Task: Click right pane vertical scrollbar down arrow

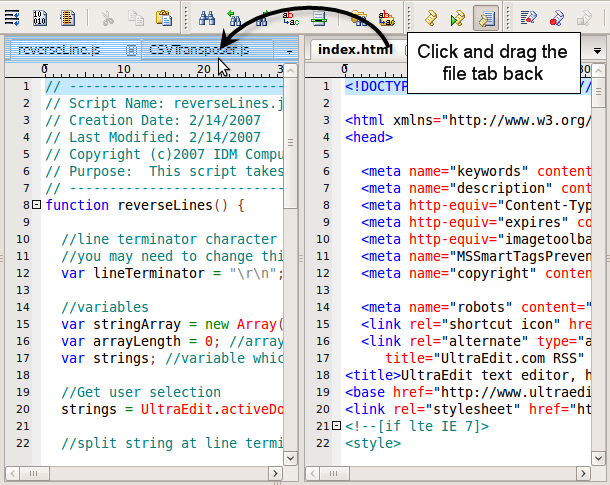Action: pos(598,458)
